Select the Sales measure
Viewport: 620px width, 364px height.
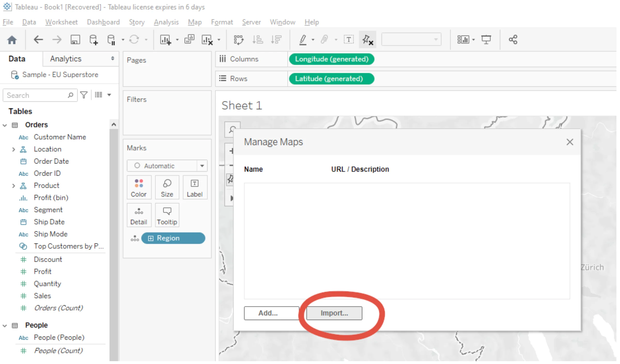pos(42,296)
